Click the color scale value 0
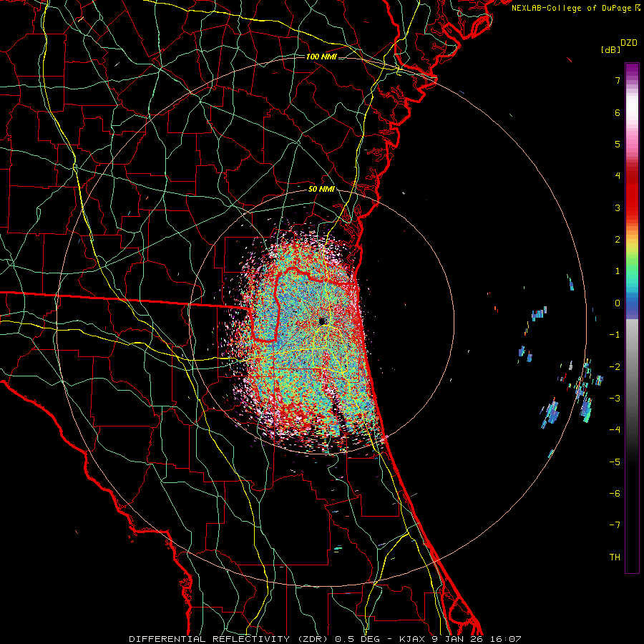 click(x=618, y=303)
